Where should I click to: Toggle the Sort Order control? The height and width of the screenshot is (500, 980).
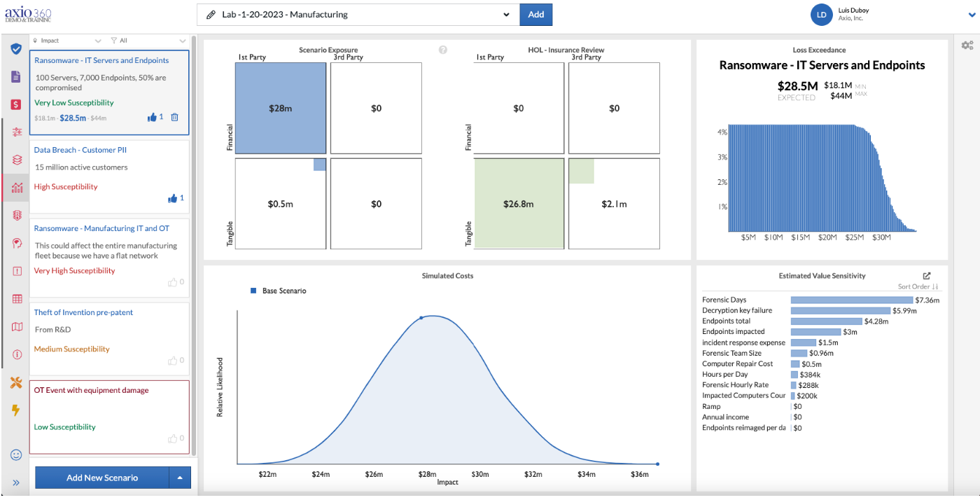click(x=918, y=287)
